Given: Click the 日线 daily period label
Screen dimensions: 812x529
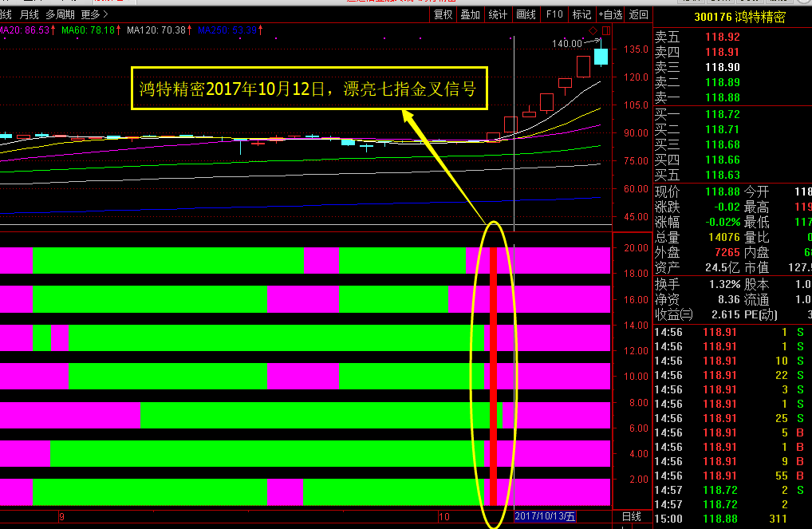Looking at the screenshot, I should [631, 516].
